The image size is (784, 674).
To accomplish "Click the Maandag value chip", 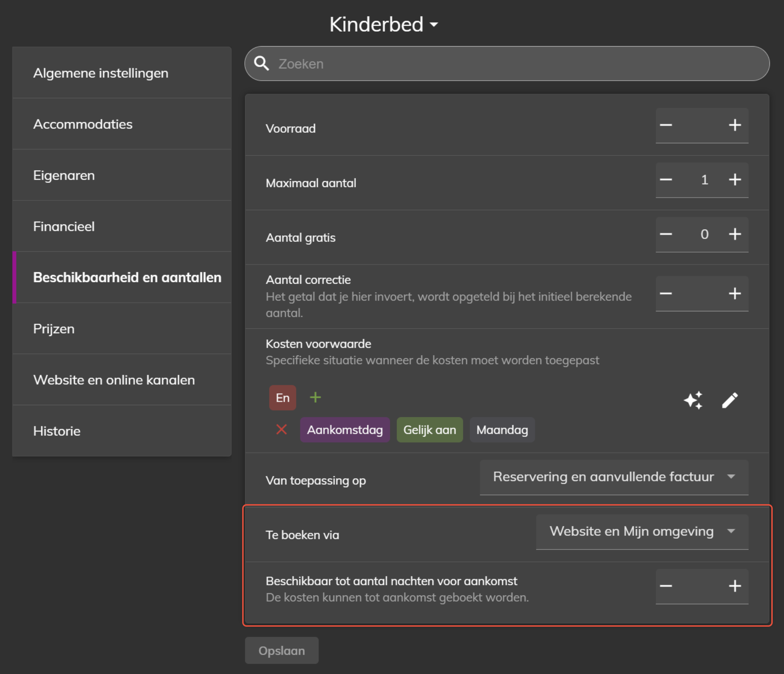I will [502, 430].
